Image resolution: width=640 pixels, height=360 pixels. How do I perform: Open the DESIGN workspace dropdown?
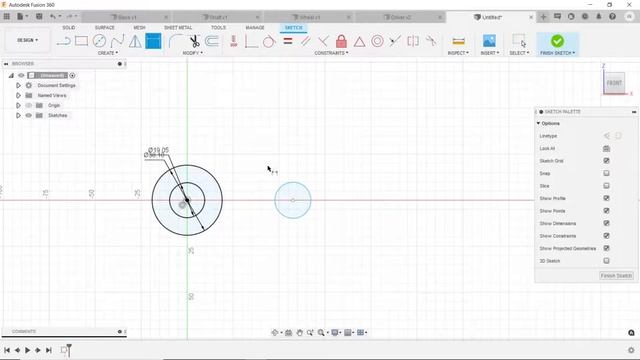pyautogui.click(x=27, y=40)
